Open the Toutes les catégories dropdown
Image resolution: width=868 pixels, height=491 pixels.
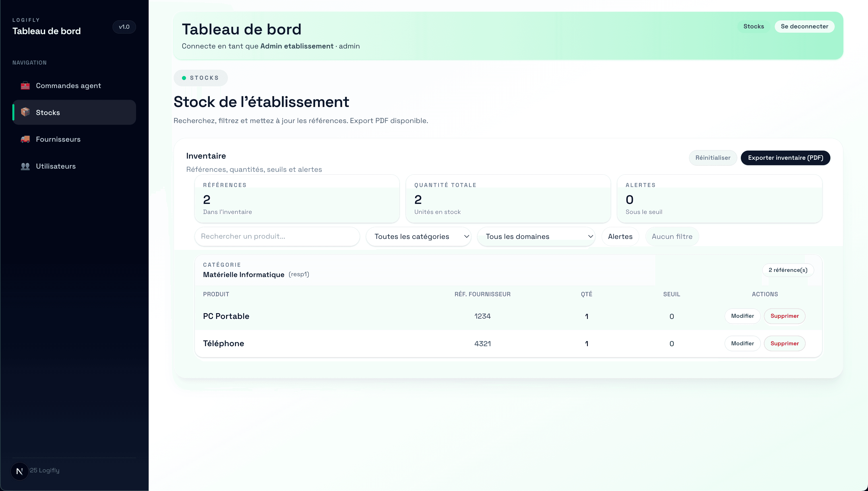(x=418, y=236)
